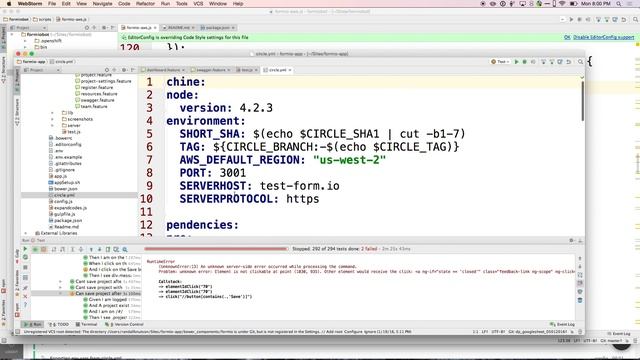The height and width of the screenshot is (360, 640).
Task: Collapse all in formio-app Project panel header
Action: point(115,70)
